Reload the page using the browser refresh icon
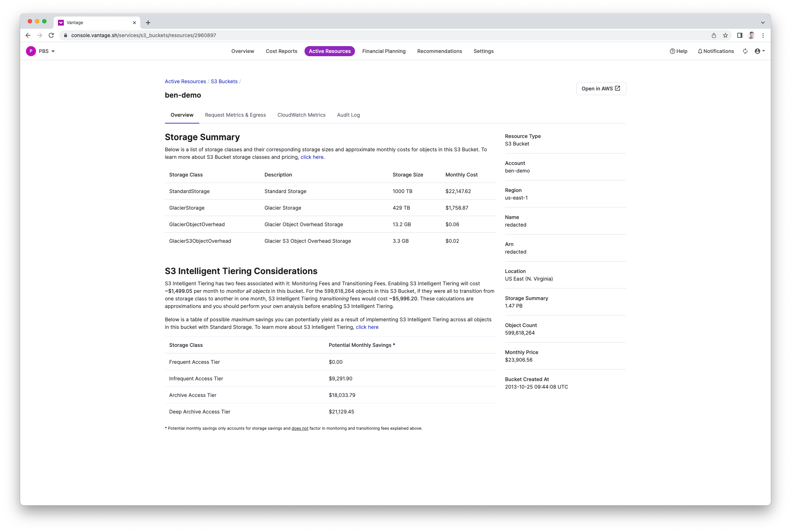Viewport: 791px width, 532px height. click(x=50, y=35)
